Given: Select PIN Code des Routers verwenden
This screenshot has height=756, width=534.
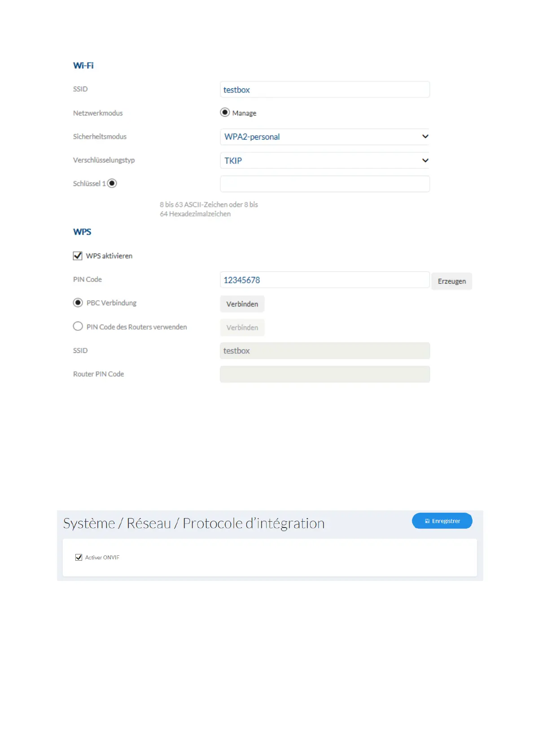Looking at the screenshot, I should [x=78, y=326].
